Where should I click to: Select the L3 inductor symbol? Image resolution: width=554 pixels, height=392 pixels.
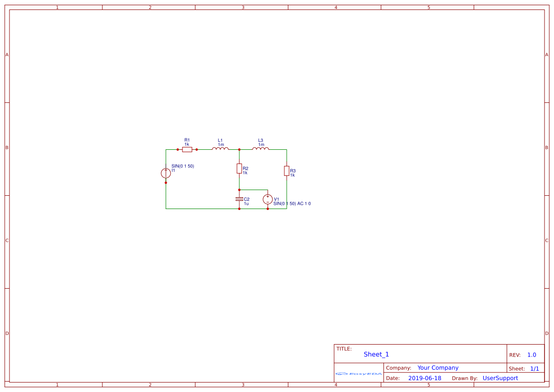click(x=260, y=149)
